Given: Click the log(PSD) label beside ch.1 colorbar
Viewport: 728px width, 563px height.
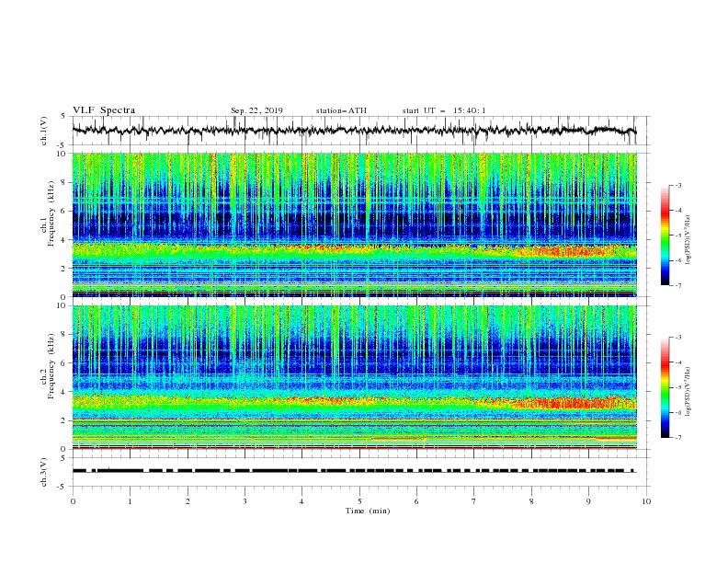Looking at the screenshot, I should coord(688,240).
